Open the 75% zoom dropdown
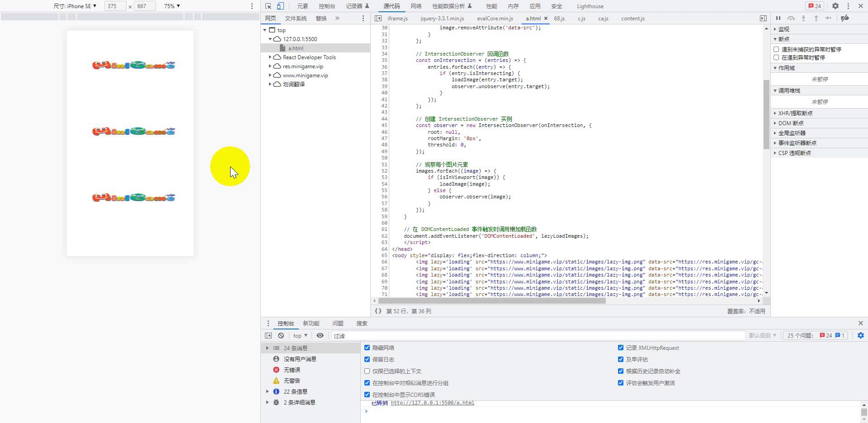This screenshot has height=423, width=868. point(172,6)
